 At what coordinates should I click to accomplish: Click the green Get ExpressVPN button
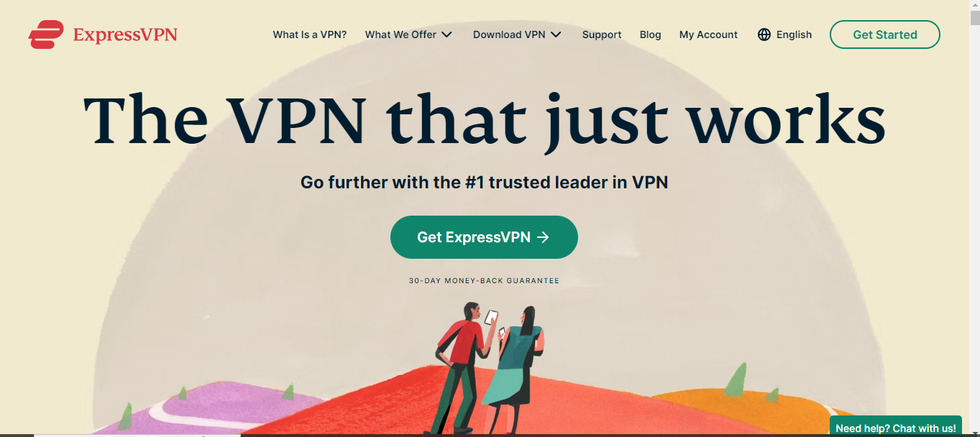[484, 237]
